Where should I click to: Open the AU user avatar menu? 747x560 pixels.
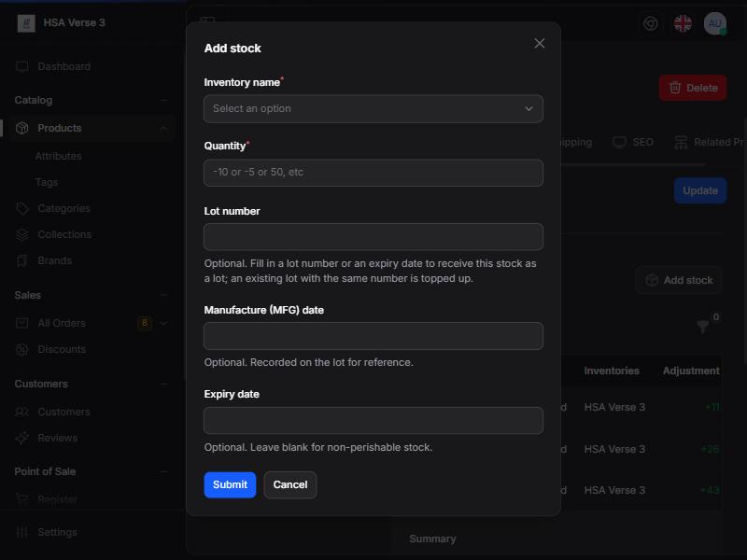(715, 23)
